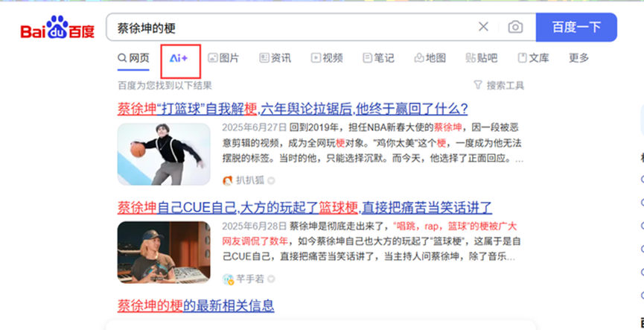Image resolution: width=644 pixels, height=330 pixels.
Task: Click 芊手若 author avatar icon
Action: point(228,279)
